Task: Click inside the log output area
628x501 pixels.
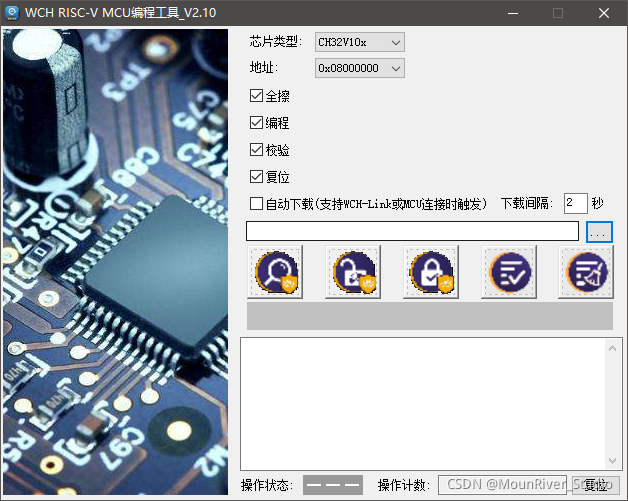Action: click(423, 404)
